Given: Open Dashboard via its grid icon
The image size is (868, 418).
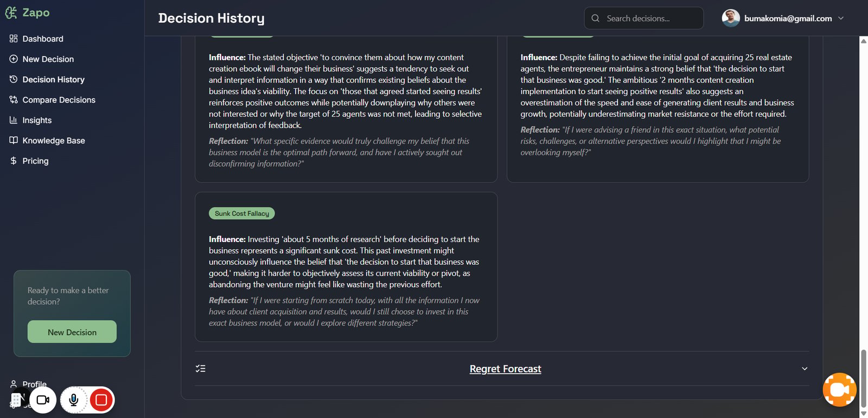Looking at the screenshot, I should pyautogui.click(x=14, y=39).
